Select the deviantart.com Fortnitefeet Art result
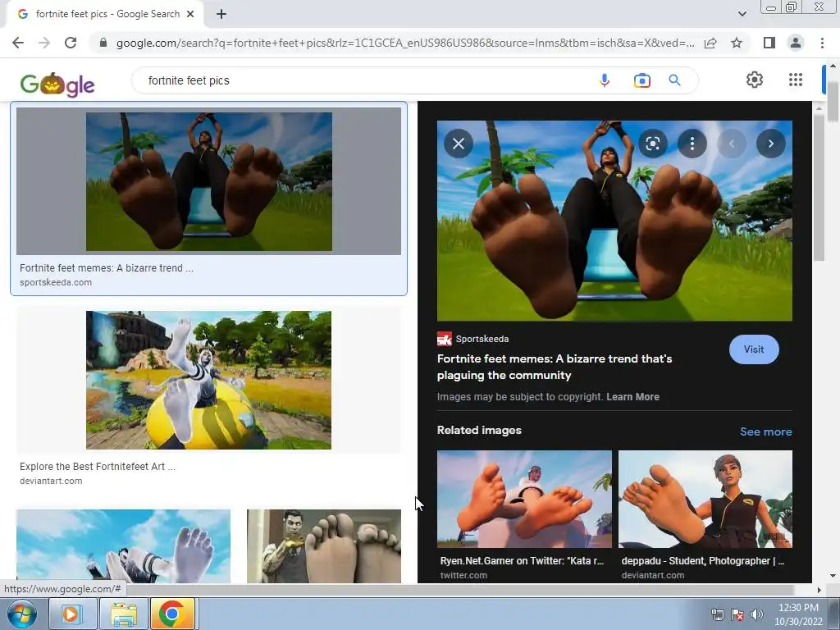This screenshot has width=840, height=630. pos(209,380)
